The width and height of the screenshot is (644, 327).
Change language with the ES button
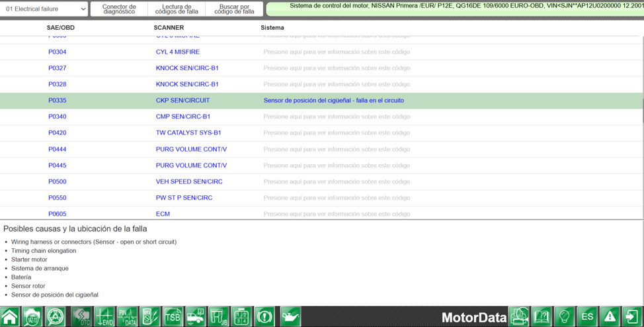click(x=587, y=316)
